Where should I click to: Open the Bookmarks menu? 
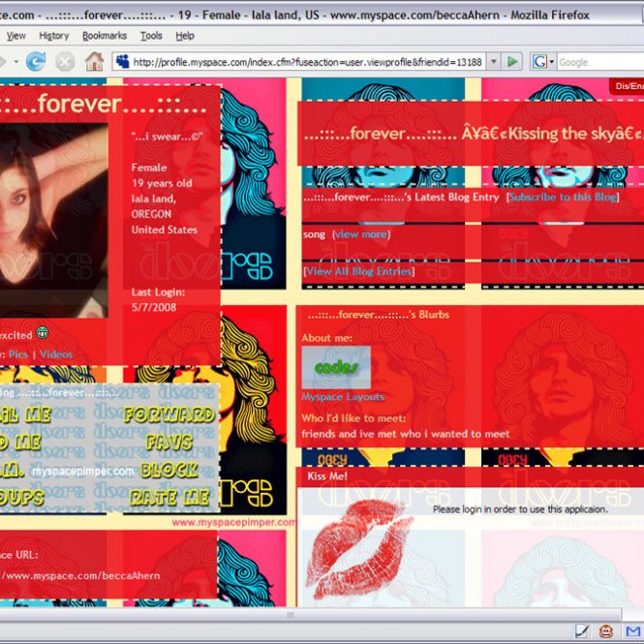105,36
